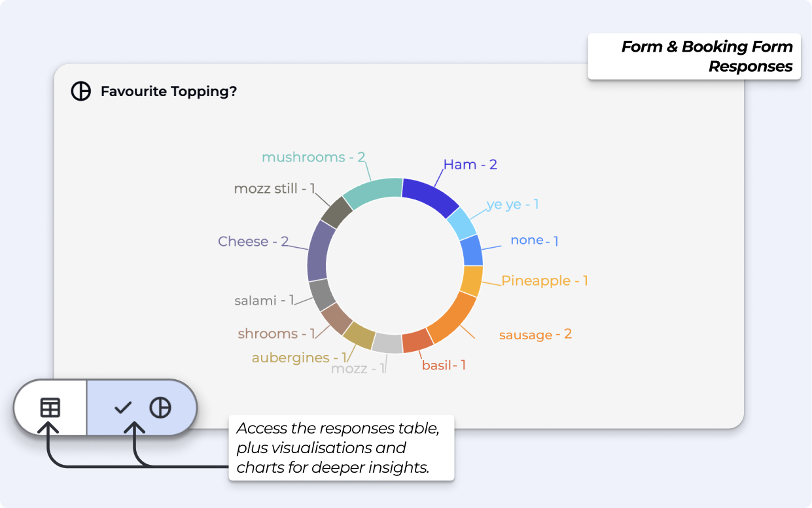Click the Form & Booking Form Responses title
812x508 pixels.
coord(706,56)
